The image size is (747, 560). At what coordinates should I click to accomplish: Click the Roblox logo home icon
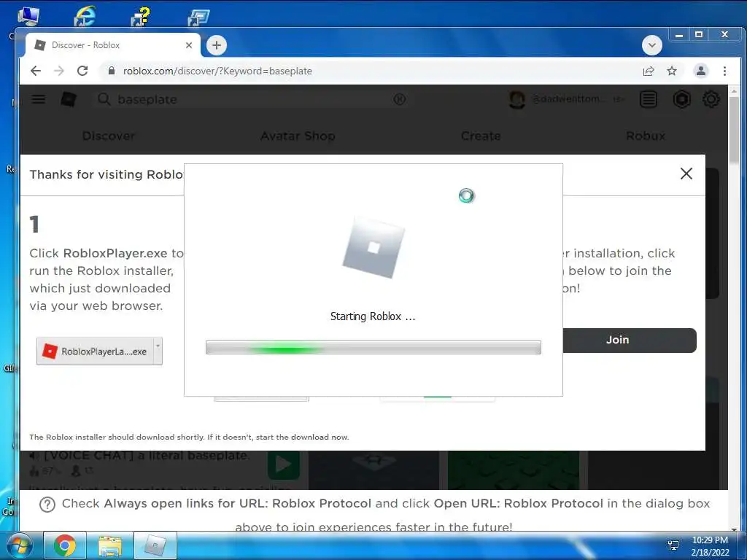pyautogui.click(x=69, y=99)
